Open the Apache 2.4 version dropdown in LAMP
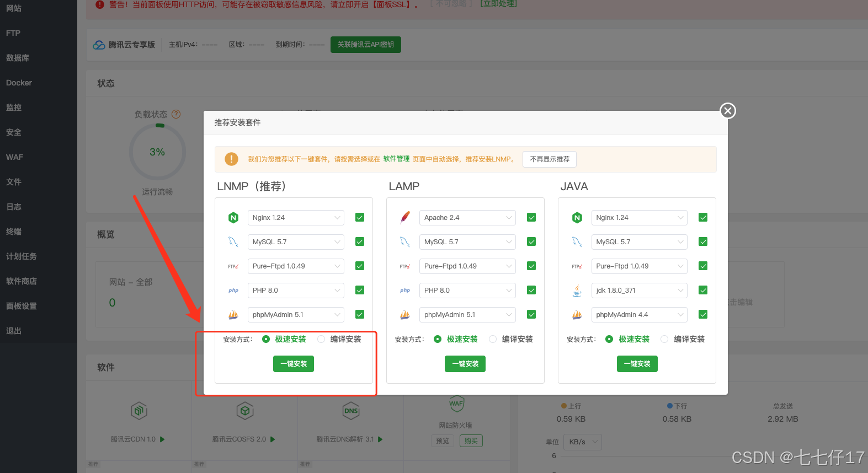The image size is (868, 473). (x=467, y=218)
